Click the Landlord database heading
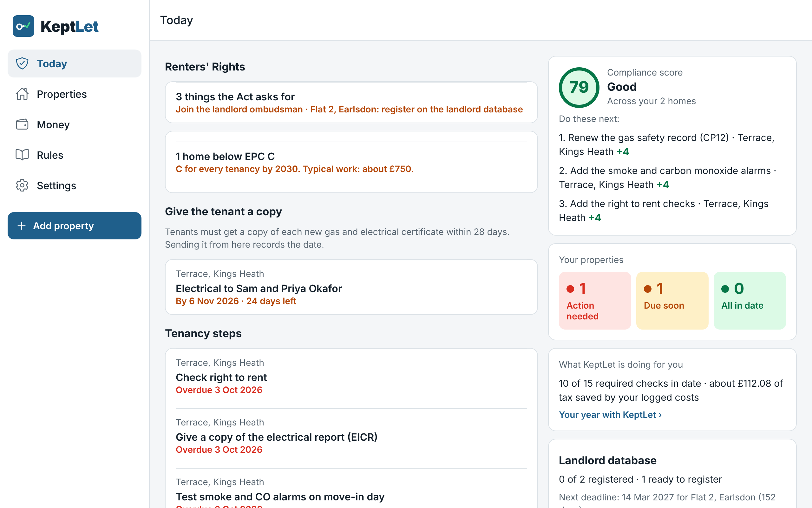The image size is (812, 508). 608,460
